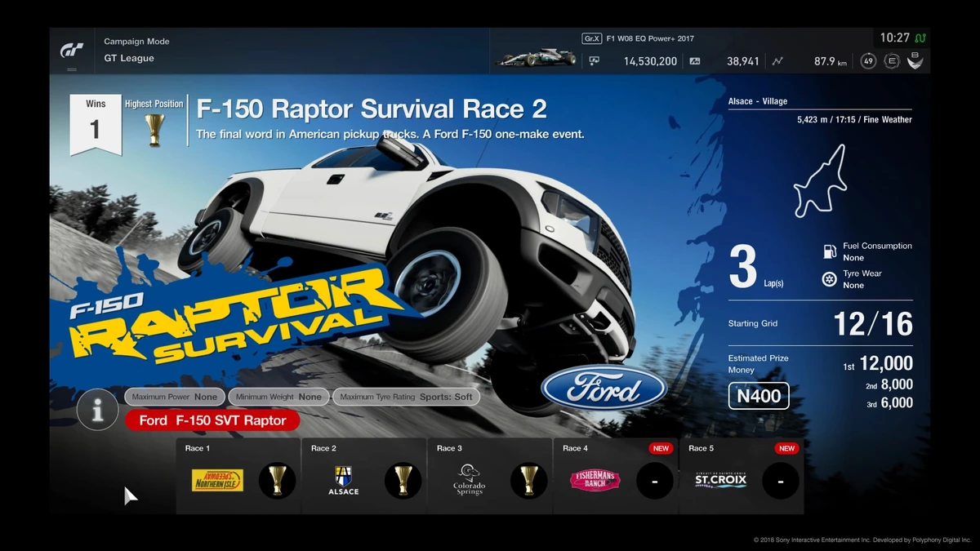
Task: Check the driver level 49 badge
Action: click(867, 60)
